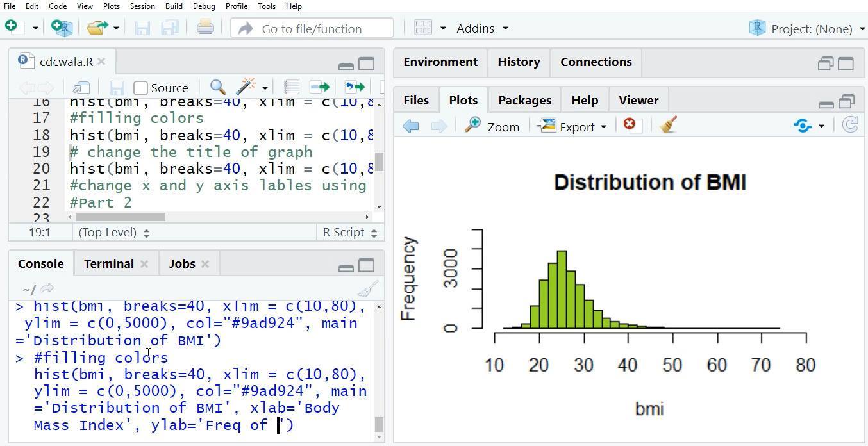Expand the recent files dropdown arrow

[116, 28]
